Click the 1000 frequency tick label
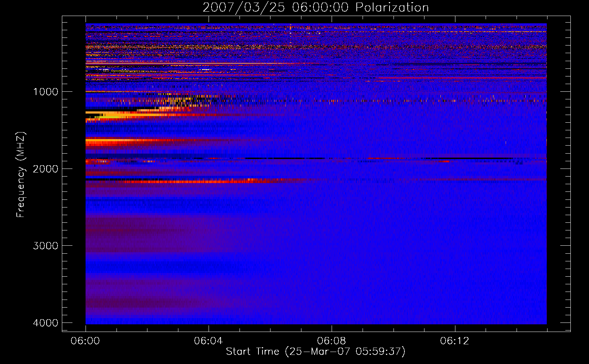589x364 pixels. (x=46, y=92)
